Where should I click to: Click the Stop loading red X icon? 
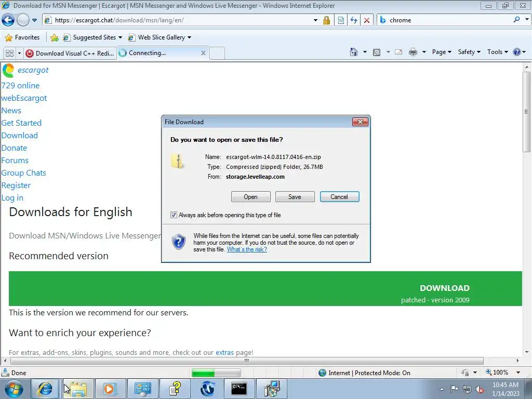click(367, 20)
